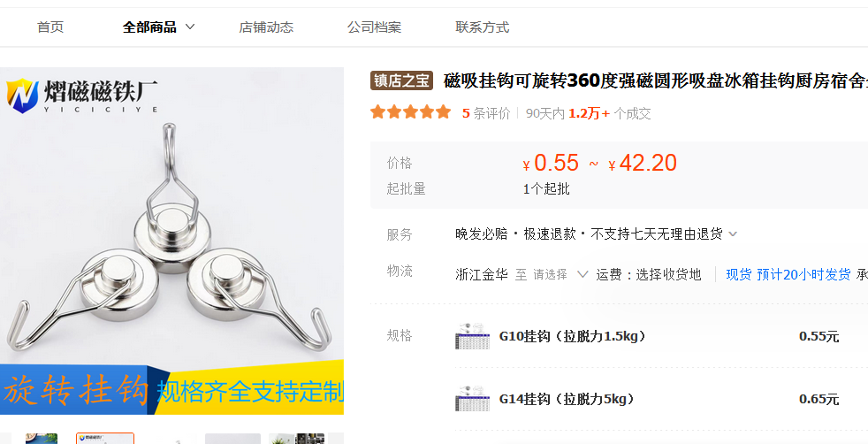Viewport: 868px width, 444px height.
Task: Select the highlighted product thumbnail below image
Action: point(105,439)
